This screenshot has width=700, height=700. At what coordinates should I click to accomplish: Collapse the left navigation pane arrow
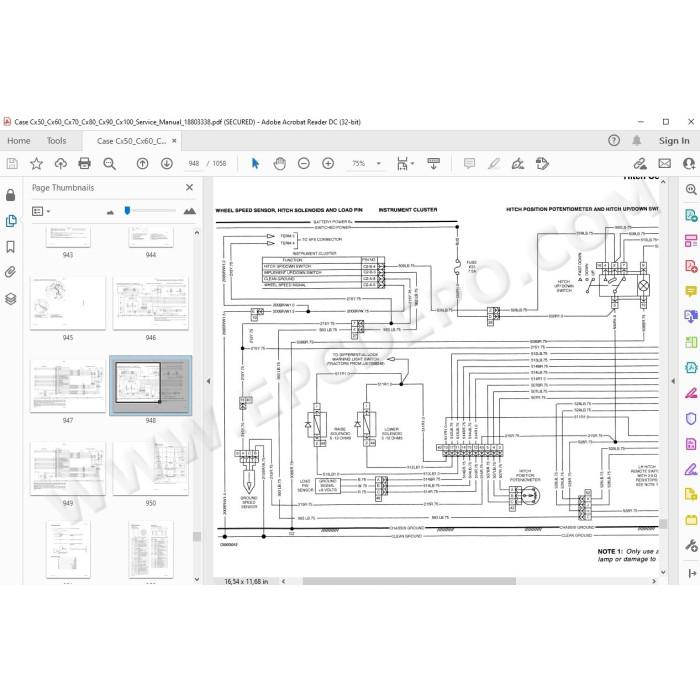tap(208, 381)
